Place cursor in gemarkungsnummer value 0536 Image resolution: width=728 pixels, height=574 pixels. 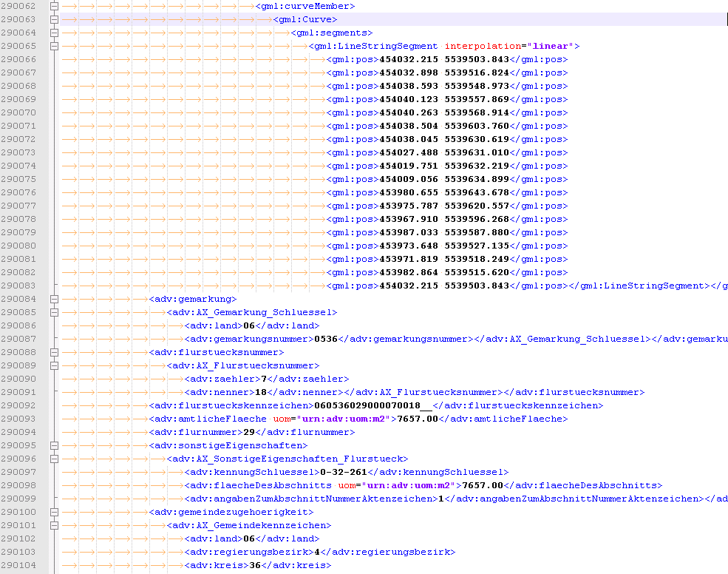pos(326,339)
